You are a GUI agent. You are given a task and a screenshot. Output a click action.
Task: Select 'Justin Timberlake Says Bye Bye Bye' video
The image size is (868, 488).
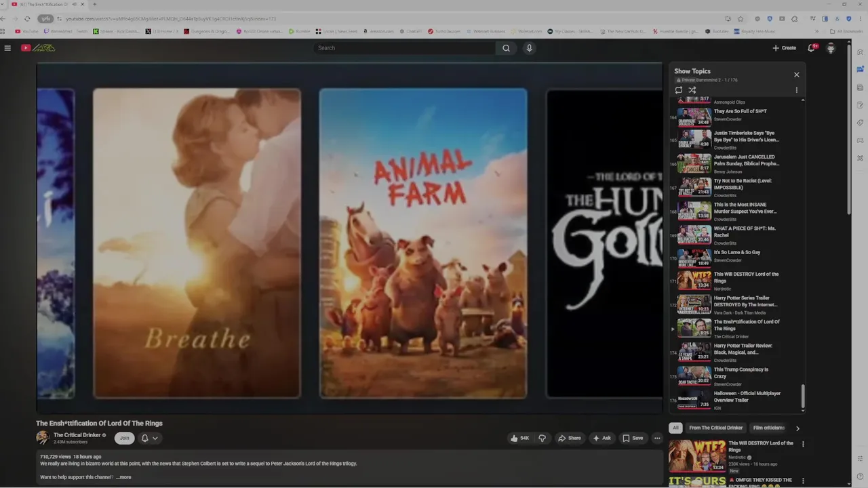pyautogui.click(x=736, y=139)
